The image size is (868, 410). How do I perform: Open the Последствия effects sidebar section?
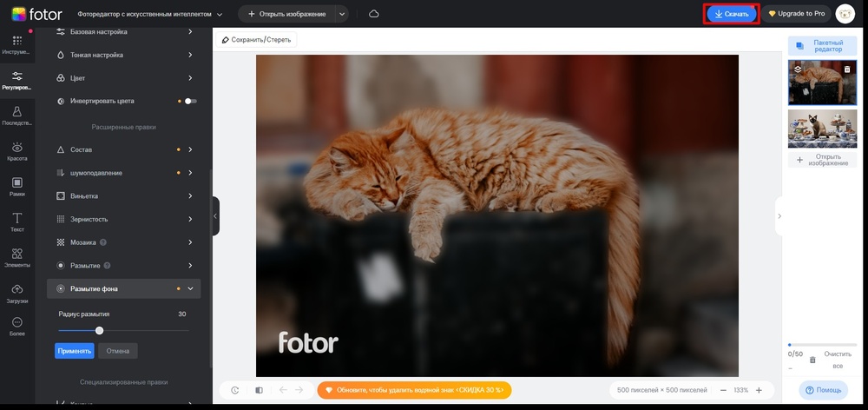pos(17,116)
